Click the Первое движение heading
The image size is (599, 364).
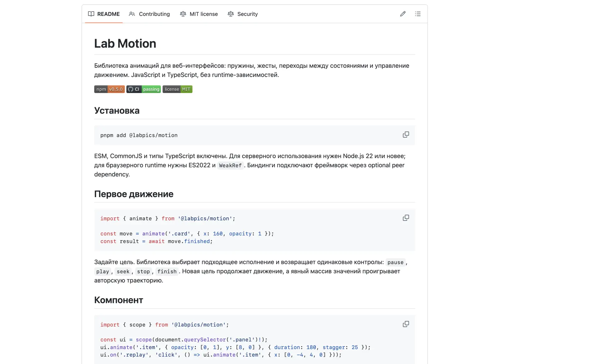click(134, 194)
